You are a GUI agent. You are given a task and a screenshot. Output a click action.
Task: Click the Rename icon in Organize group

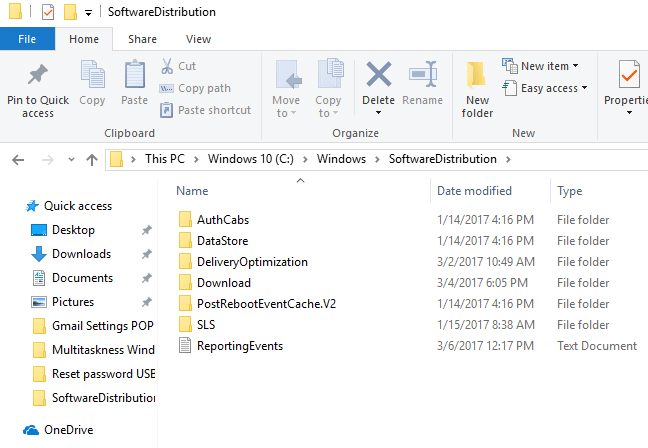[422, 76]
